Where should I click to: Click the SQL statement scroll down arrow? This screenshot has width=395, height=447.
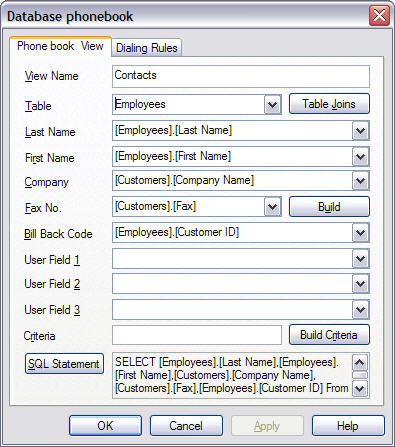click(360, 388)
